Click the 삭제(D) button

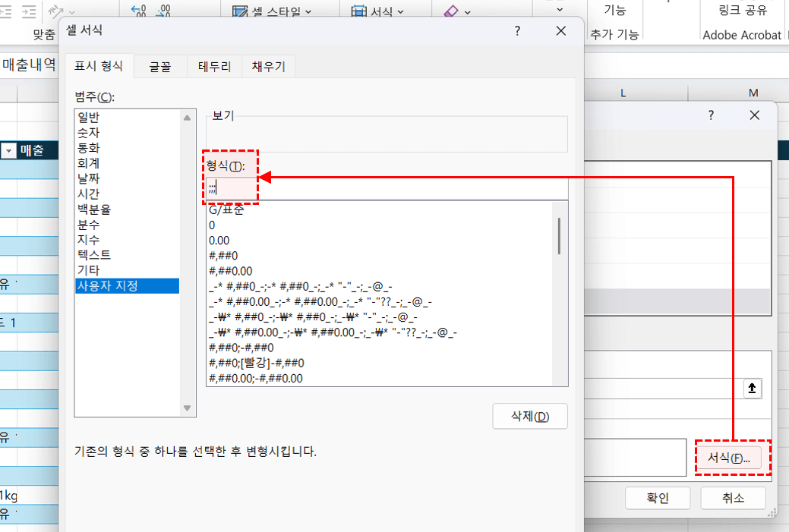(529, 417)
